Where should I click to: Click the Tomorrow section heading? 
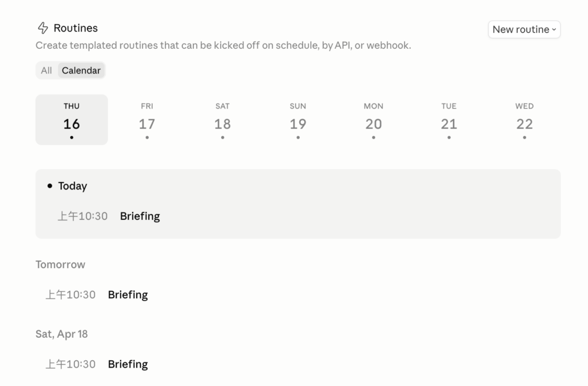[60, 265]
